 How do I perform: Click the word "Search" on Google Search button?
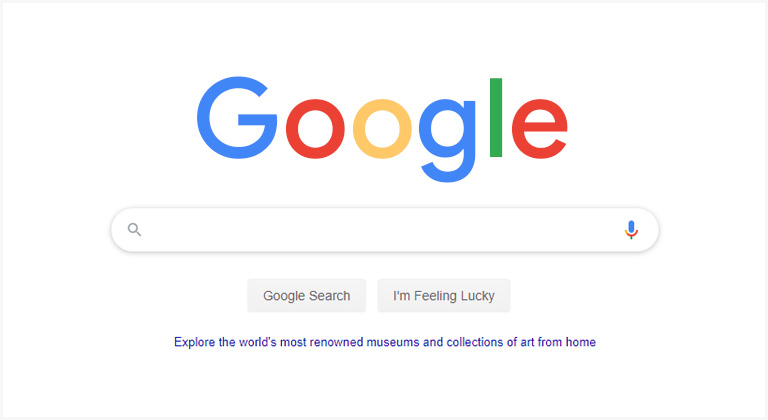[x=330, y=296]
